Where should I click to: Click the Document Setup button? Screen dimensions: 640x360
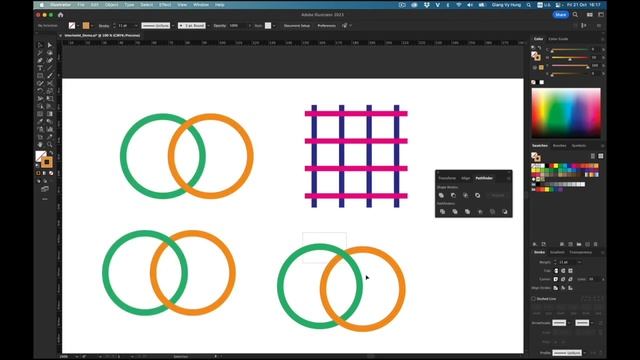pyautogui.click(x=297, y=26)
